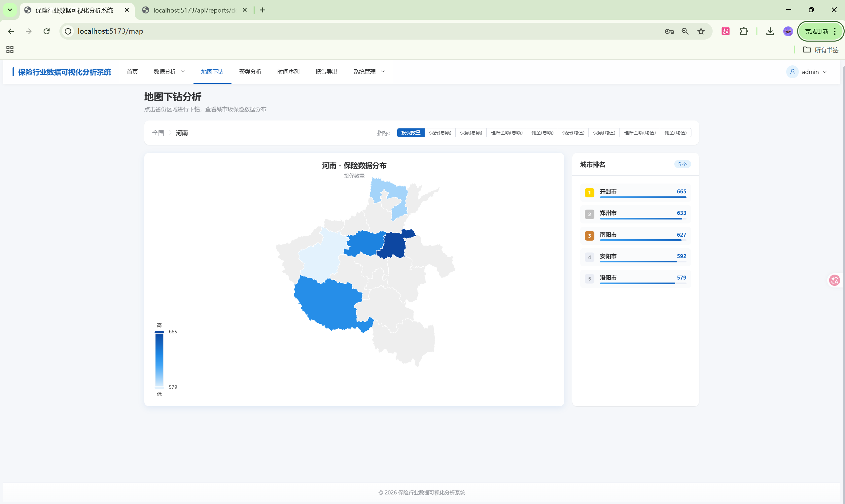Click 开封市 in the city ranking list
845x504 pixels.
click(608, 191)
